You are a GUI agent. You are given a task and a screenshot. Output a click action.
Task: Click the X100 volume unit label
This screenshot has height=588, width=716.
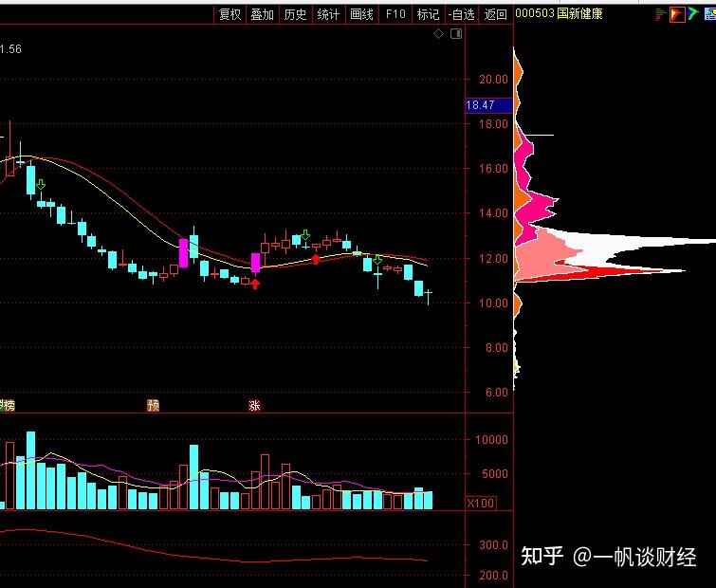point(481,503)
